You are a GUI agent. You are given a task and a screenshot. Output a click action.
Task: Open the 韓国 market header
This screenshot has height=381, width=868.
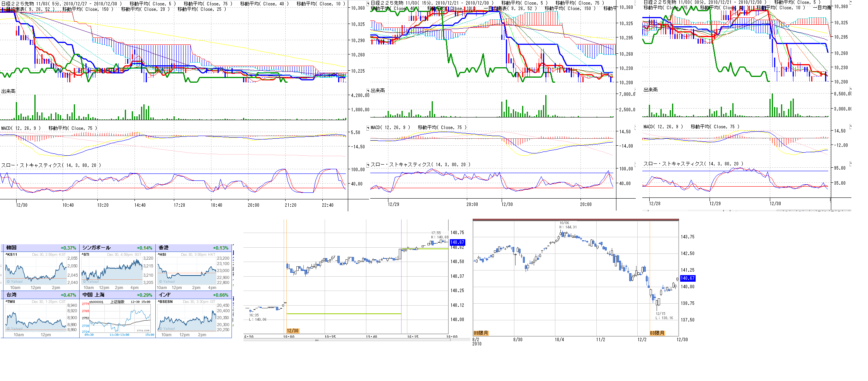click(x=12, y=248)
